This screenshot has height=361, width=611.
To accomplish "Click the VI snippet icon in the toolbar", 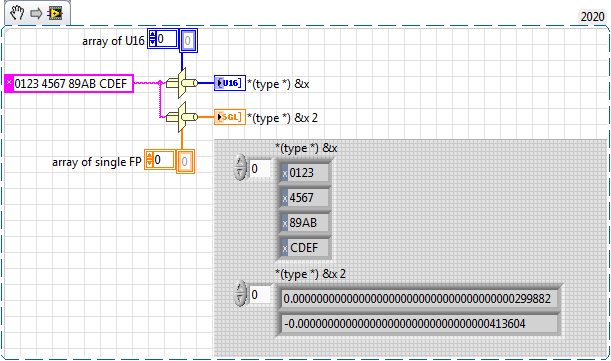I will click(x=55, y=14).
